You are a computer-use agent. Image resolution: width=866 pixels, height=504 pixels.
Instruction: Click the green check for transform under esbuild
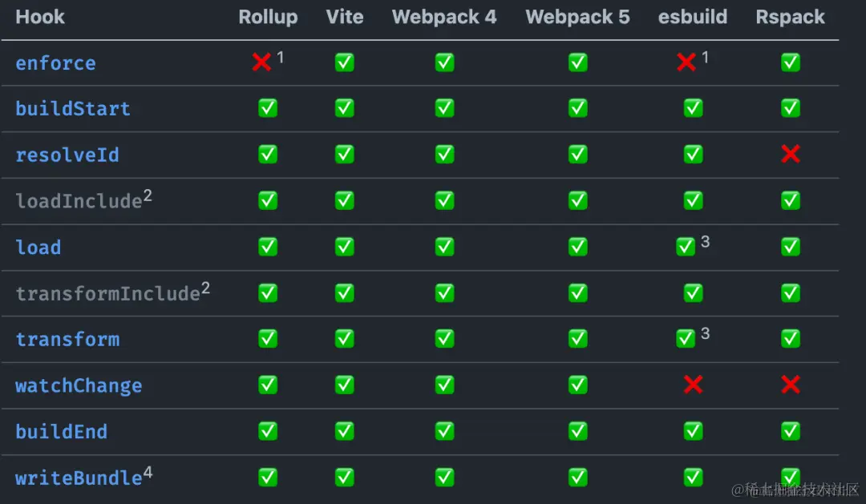[686, 338]
